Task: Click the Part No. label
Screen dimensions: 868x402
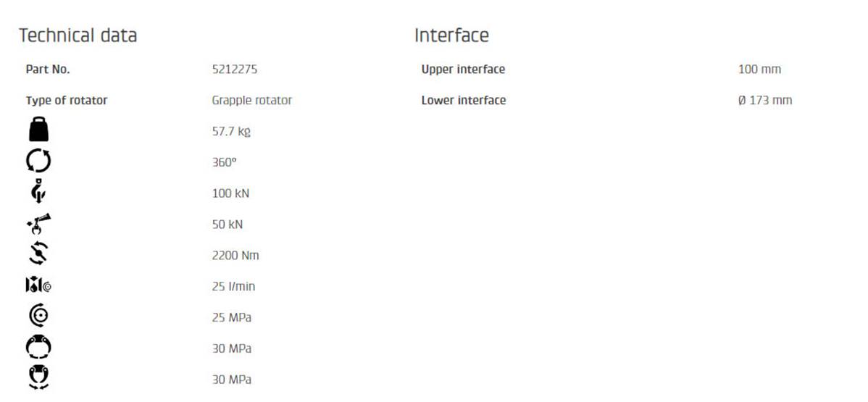Action: click(48, 70)
